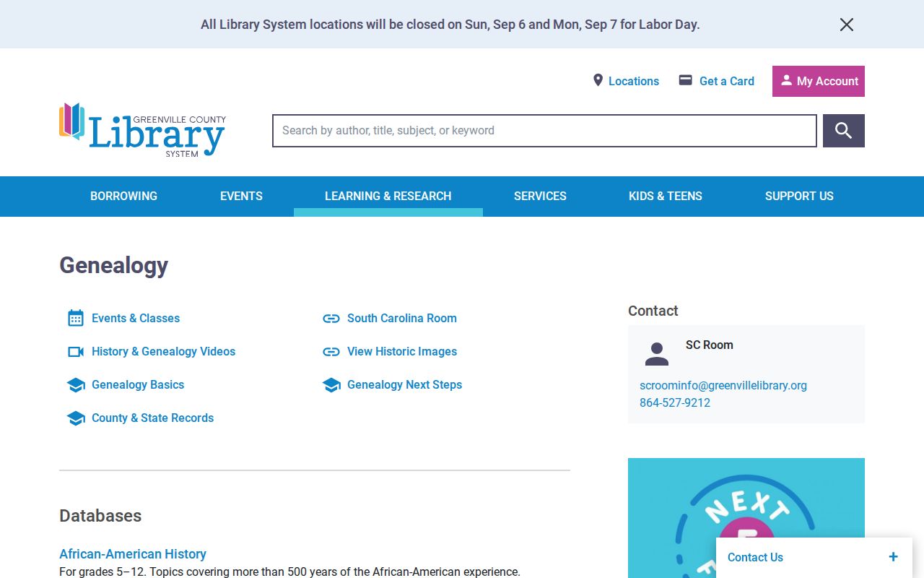Open the Learning & Research menu

(x=388, y=196)
